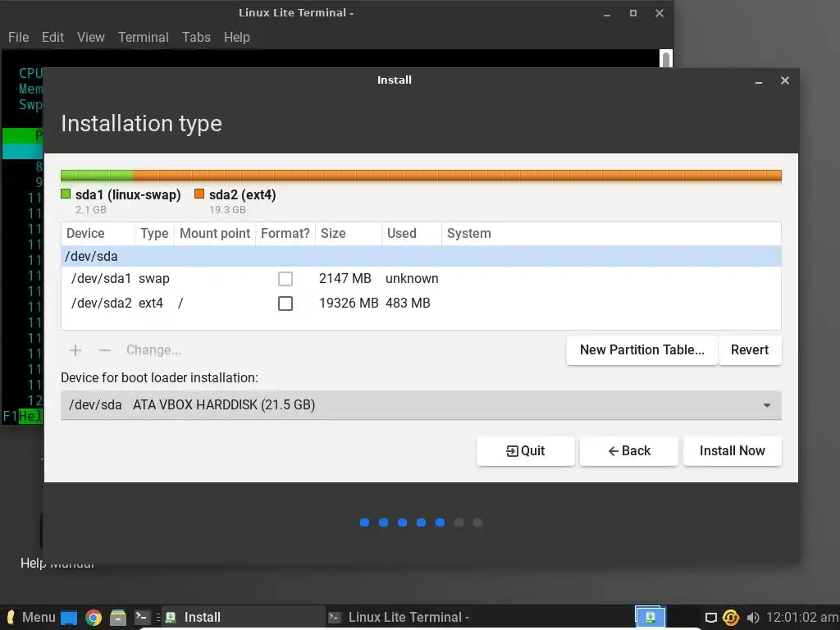Switch to Install taskbar window entry
The width and height of the screenshot is (840, 630).
pyautogui.click(x=242, y=617)
